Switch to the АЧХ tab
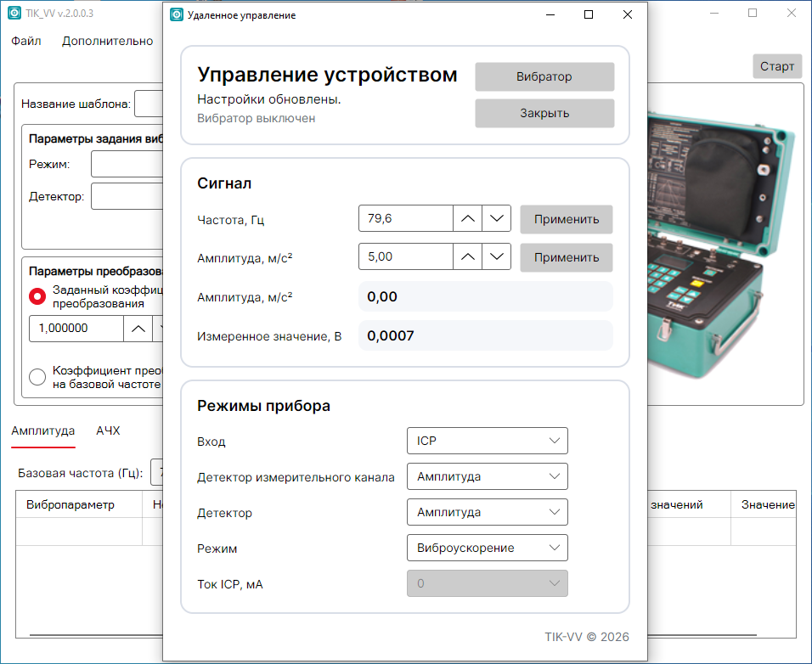Screen dimensions: 812x664 click(108, 430)
